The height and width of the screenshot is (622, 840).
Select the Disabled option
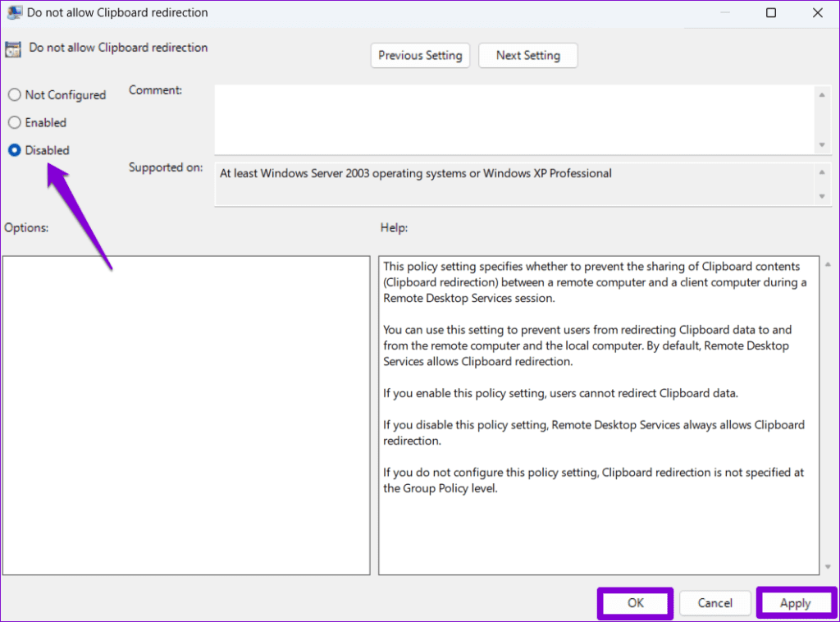[13, 150]
